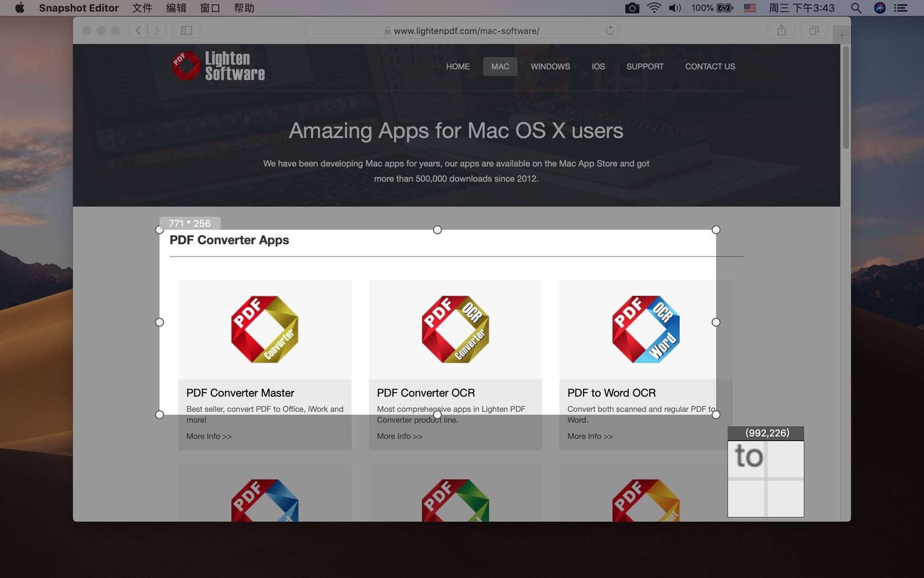Image resolution: width=924 pixels, height=578 pixels.
Task: Show the Safari tab overview
Action: 814,30
